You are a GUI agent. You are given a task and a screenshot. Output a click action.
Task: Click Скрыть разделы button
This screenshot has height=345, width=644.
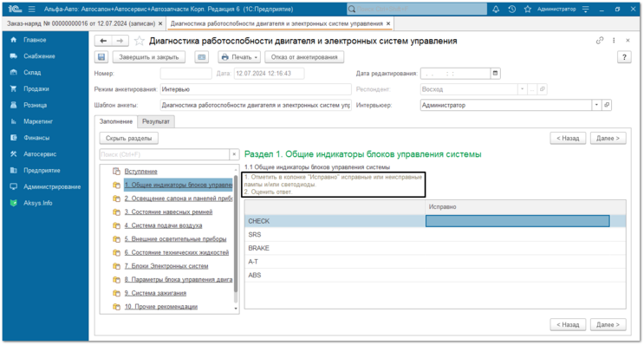[x=129, y=139]
